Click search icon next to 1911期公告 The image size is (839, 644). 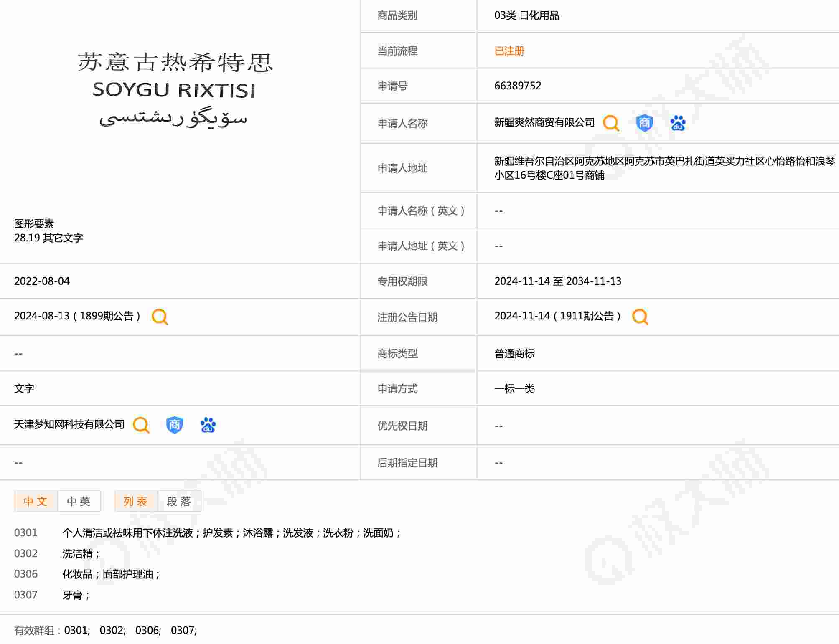[640, 317]
